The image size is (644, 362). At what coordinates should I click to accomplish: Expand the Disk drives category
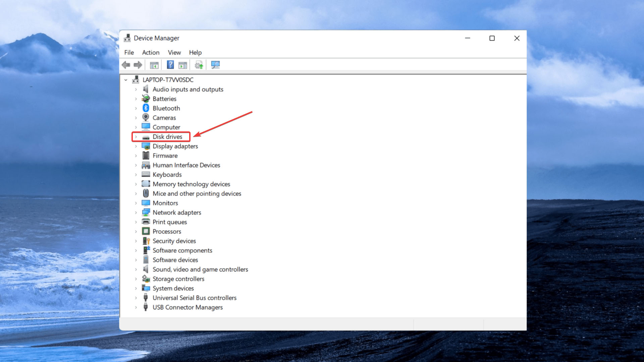coord(136,136)
